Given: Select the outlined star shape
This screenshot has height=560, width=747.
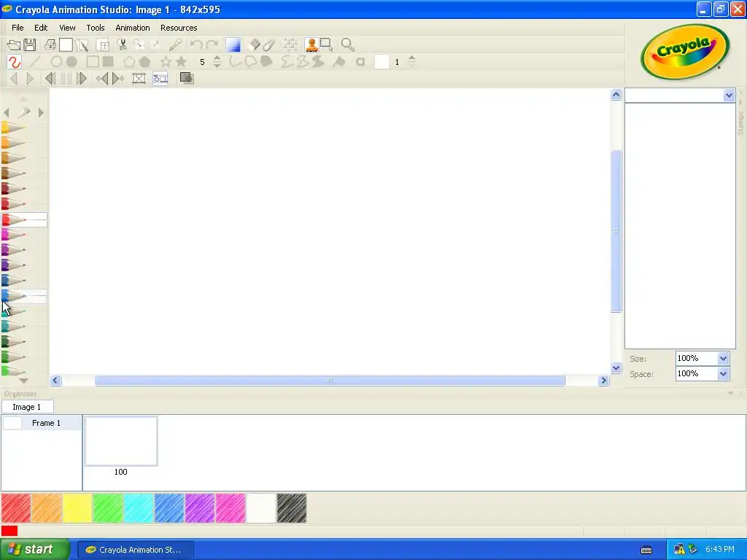Looking at the screenshot, I should [x=166, y=62].
